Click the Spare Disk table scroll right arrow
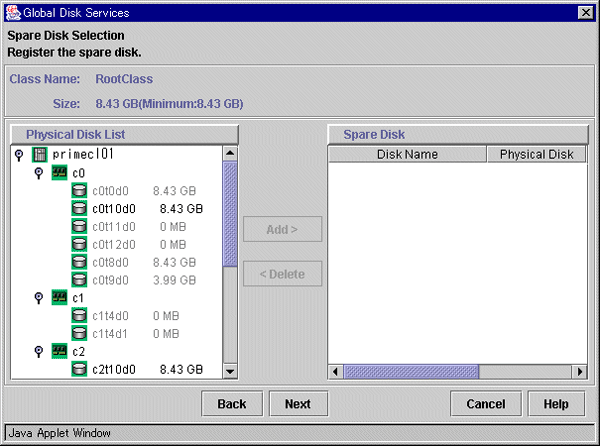This screenshot has width=600, height=446. 579,371
